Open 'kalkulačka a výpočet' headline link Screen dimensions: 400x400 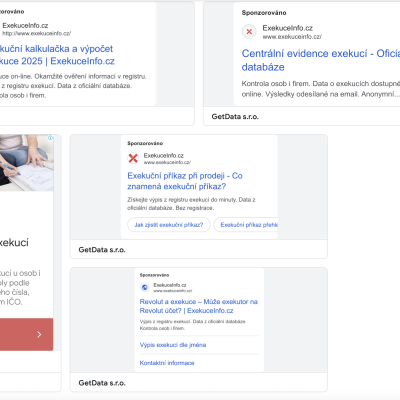57,55
